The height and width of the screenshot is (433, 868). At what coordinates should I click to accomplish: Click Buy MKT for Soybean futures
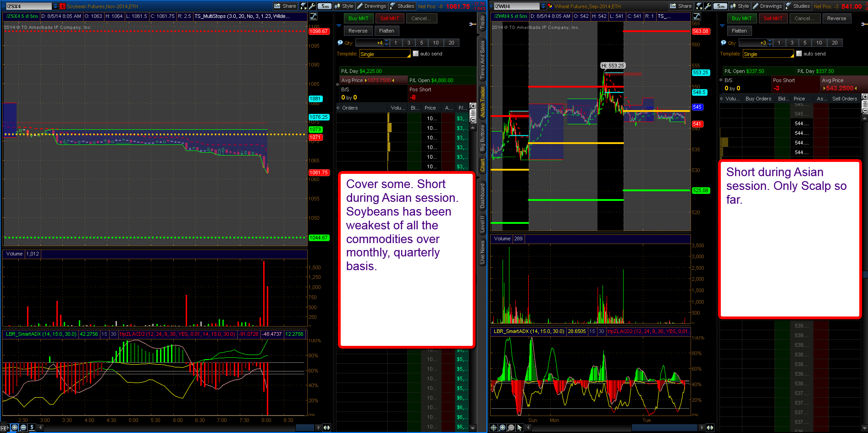pos(359,18)
